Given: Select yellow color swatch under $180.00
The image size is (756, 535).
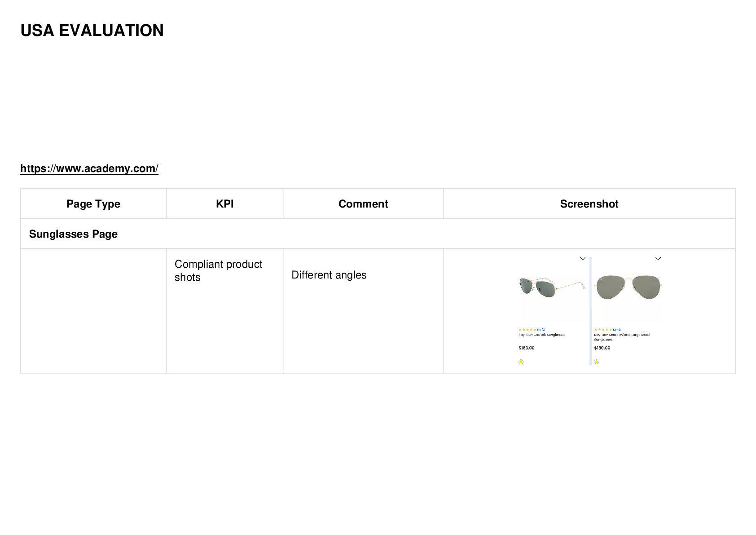Looking at the screenshot, I should (x=597, y=362).
